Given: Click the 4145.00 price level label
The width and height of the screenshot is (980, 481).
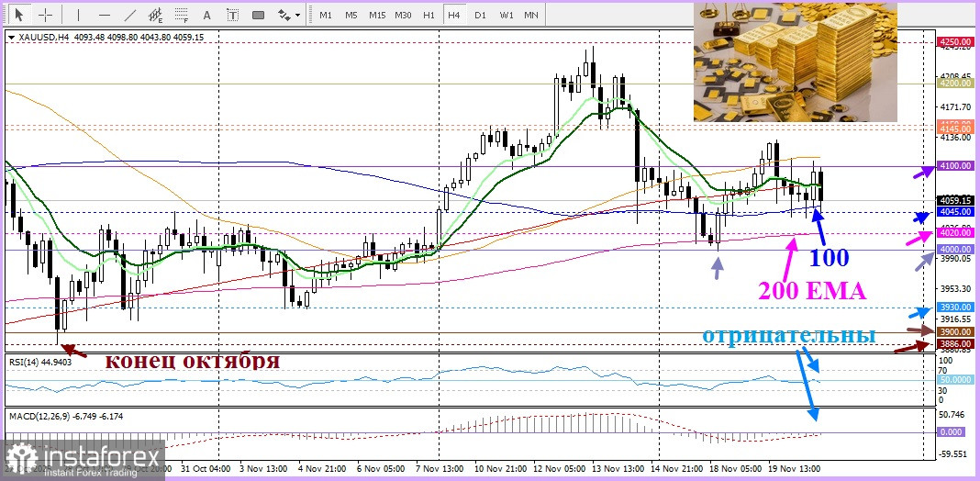Looking at the screenshot, I should tap(955, 129).
